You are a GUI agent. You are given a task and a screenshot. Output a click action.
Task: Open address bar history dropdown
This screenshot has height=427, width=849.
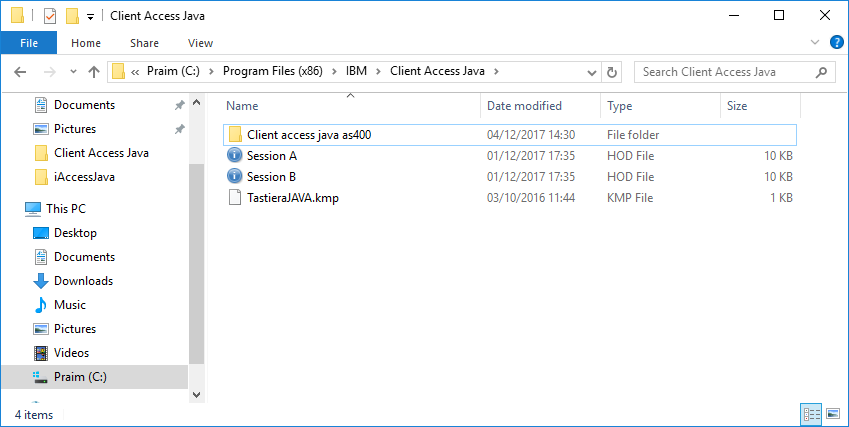[x=592, y=72]
